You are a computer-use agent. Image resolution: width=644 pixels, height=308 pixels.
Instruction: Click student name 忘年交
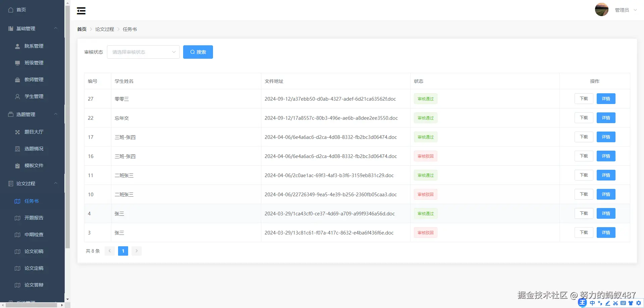click(x=122, y=118)
